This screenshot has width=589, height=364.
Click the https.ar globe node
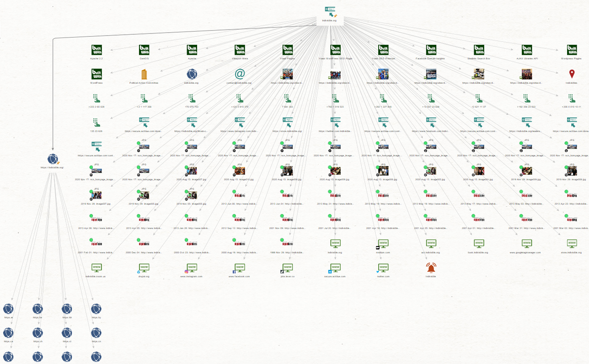click(x=9, y=309)
